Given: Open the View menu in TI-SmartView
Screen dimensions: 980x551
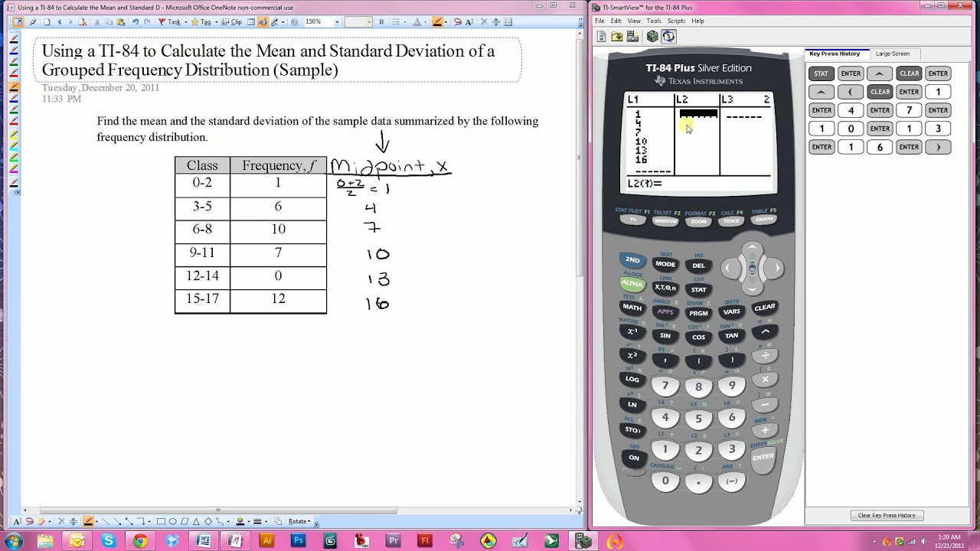Looking at the screenshot, I should pos(634,21).
